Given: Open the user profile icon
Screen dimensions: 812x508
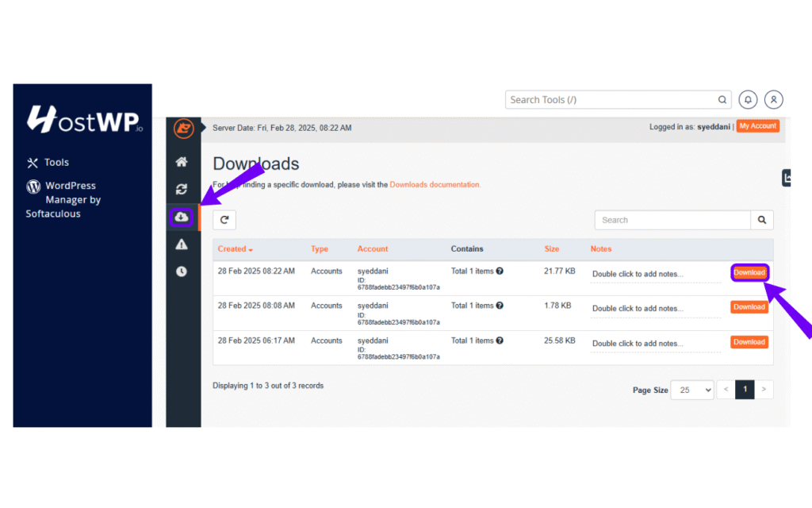Looking at the screenshot, I should (773, 100).
